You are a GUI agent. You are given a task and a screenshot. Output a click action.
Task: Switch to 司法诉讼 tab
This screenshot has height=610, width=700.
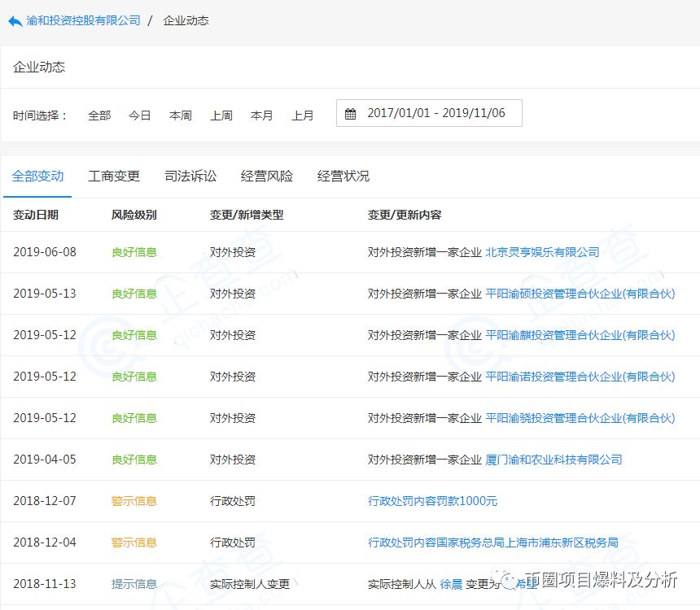coord(190,176)
